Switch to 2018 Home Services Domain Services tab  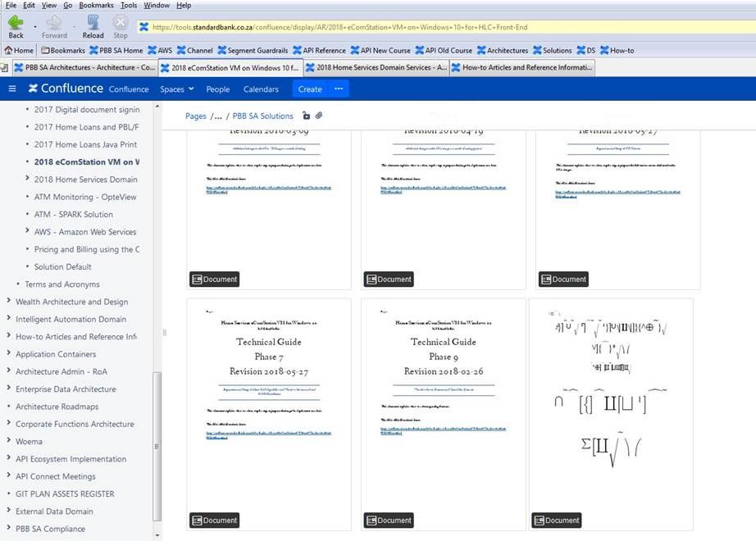pos(376,67)
